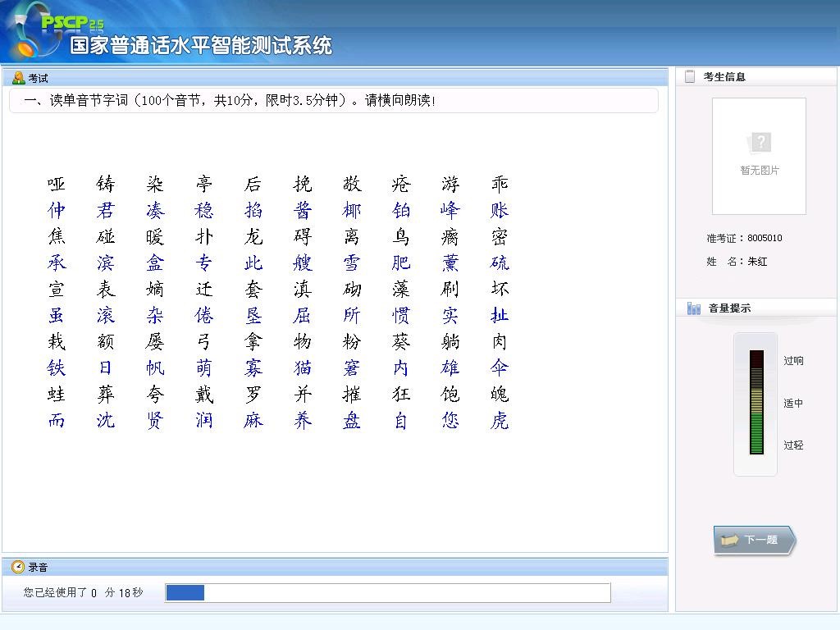Click the candidate name 朱红
Viewport: 840px width, 630px height.
point(756,262)
